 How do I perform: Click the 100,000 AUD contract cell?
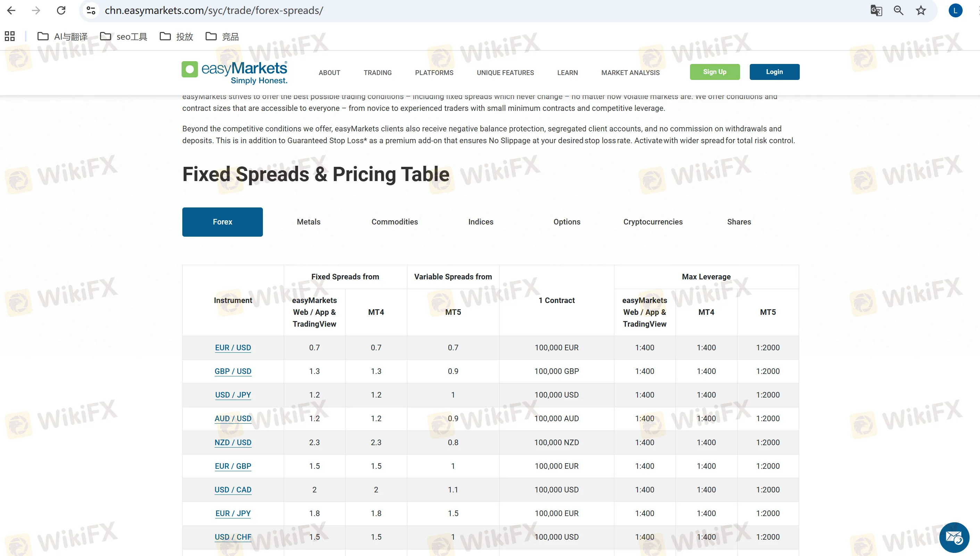click(x=556, y=418)
